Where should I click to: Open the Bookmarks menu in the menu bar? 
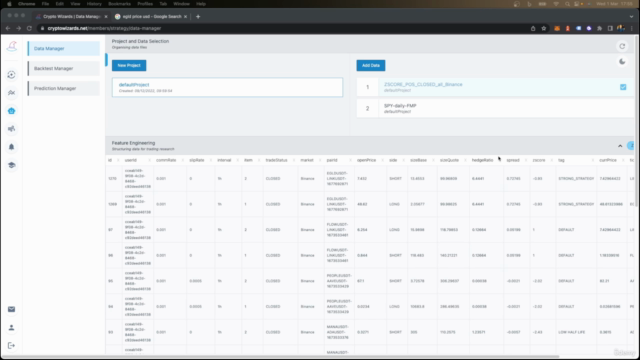pos(120,4)
